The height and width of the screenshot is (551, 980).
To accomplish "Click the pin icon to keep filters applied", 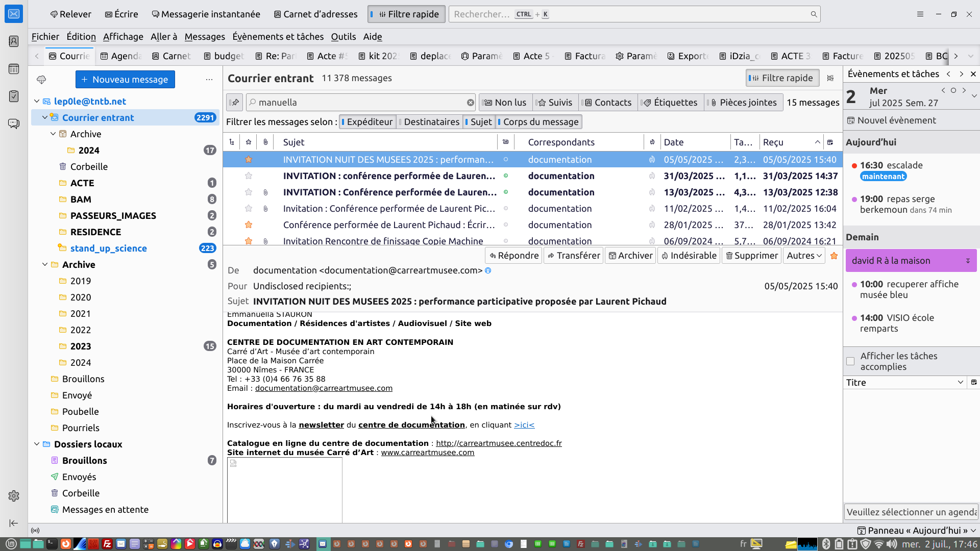I will click(x=234, y=103).
